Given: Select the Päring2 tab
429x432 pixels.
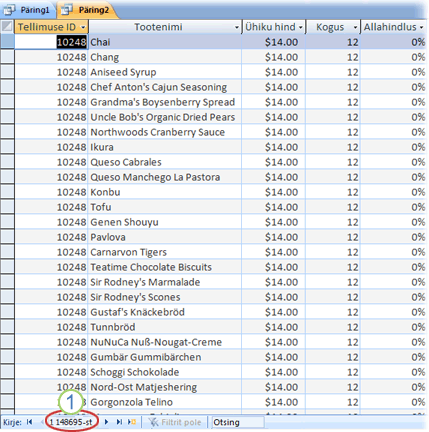Looking at the screenshot, I should (86, 10).
